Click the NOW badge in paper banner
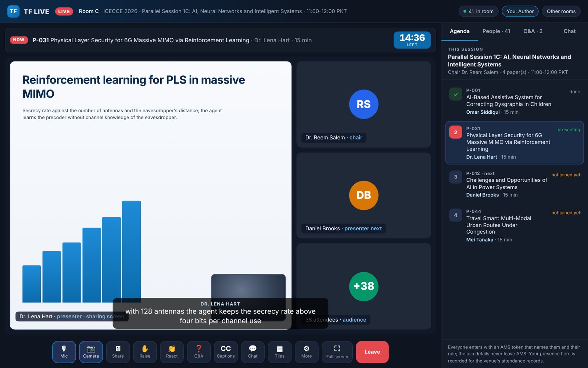The height and width of the screenshot is (368, 588). [x=19, y=40]
